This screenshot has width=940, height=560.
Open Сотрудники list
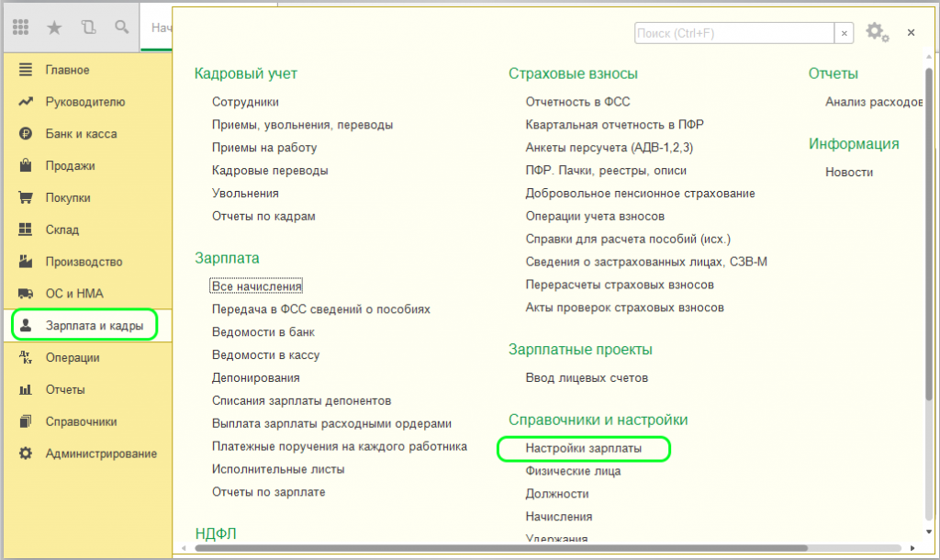tap(245, 102)
